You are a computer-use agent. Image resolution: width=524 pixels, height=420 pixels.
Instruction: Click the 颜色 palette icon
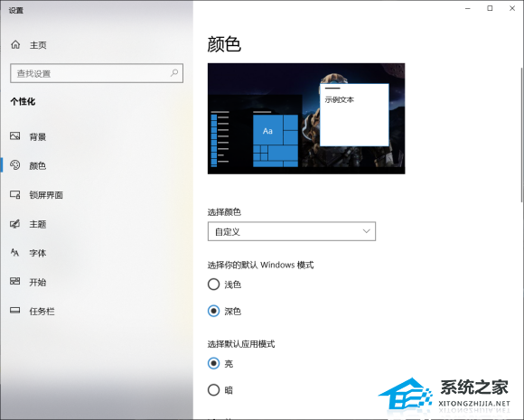[14, 165]
